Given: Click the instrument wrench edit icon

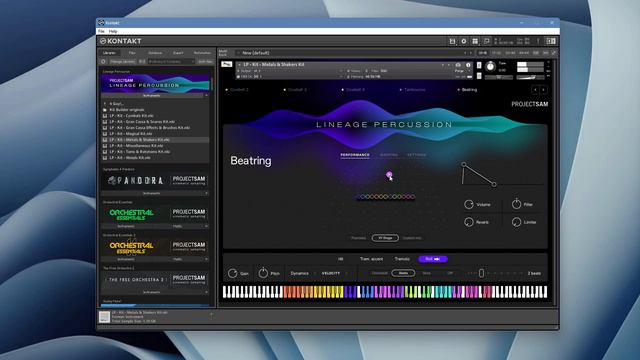Looking at the screenshot, I should tap(227, 64).
